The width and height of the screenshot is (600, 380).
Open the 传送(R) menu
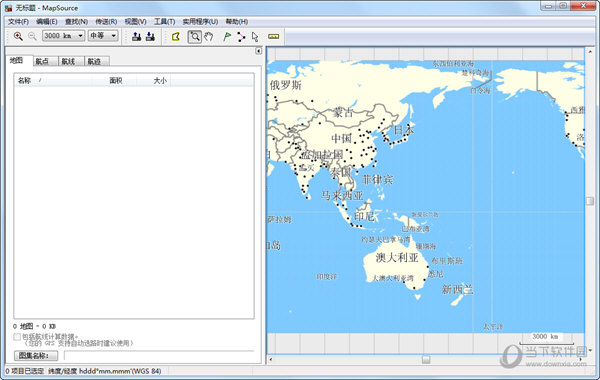(x=106, y=22)
